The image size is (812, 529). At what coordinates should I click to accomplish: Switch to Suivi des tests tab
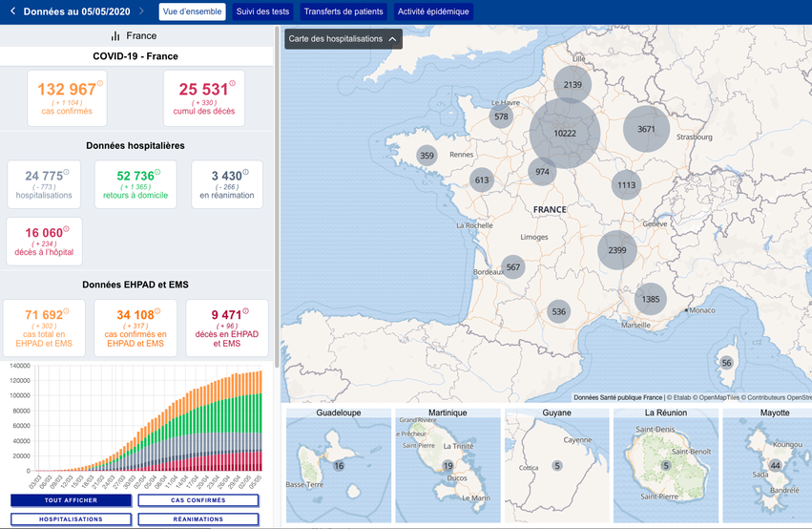(262, 11)
